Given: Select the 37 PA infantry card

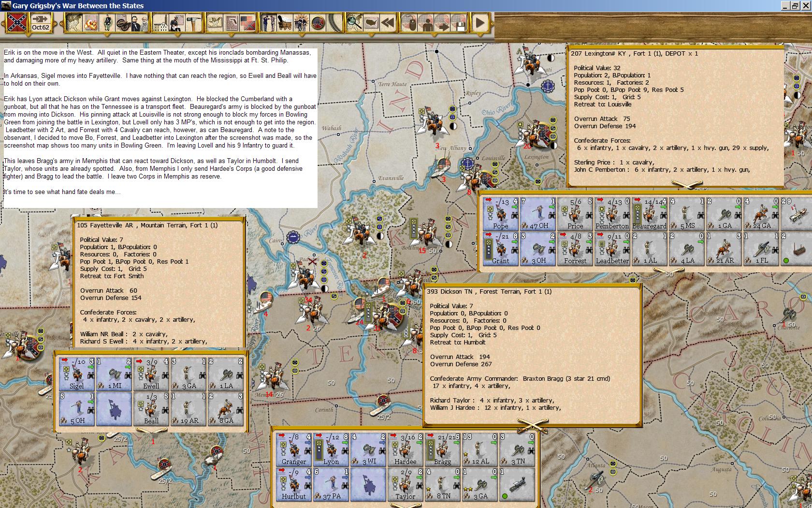Looking at the screenshot, I should coord(331,484).
